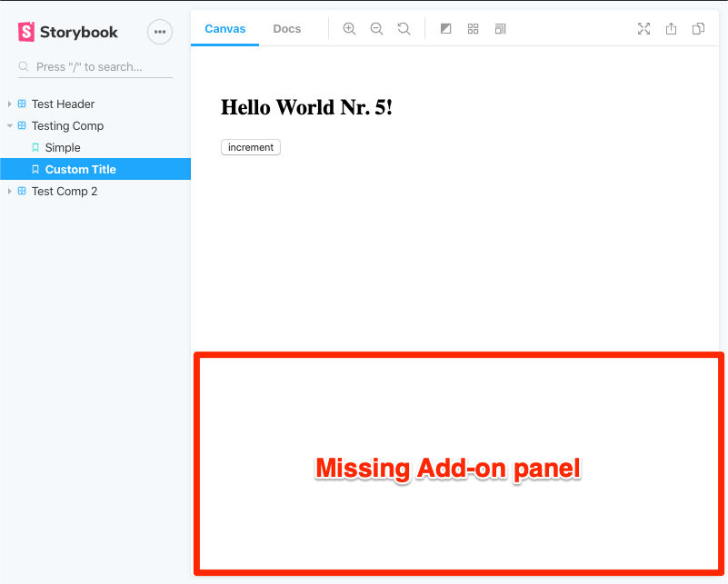
Task: Go fullscreen using the expand icon
Action: click(x=643, y=28)
